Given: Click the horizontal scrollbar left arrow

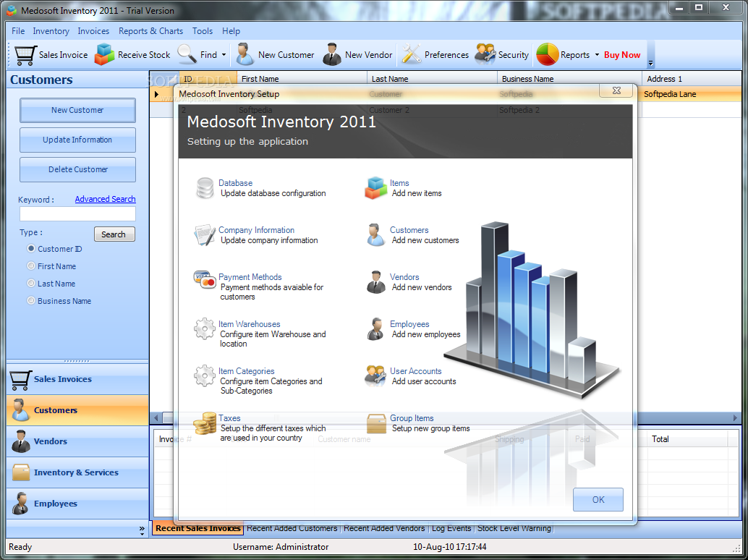Looking at the screenshot, I should click(156, 418).
